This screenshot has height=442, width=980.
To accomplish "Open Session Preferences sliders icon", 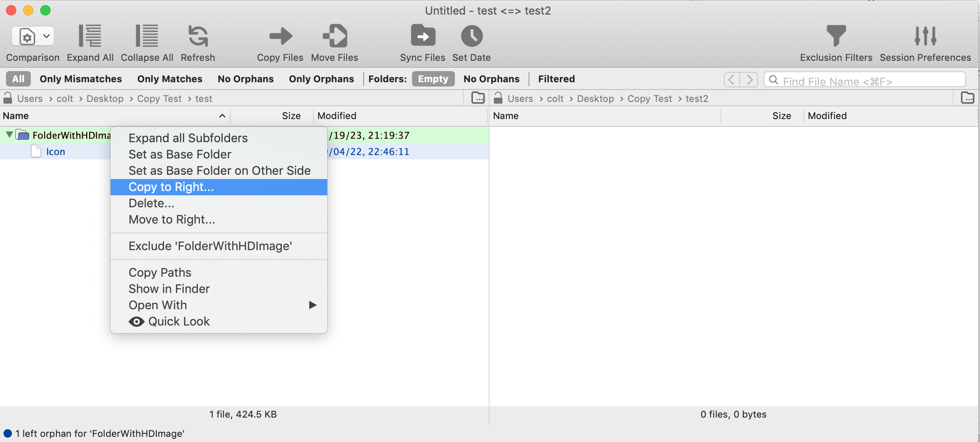I will tap(925, 36).
